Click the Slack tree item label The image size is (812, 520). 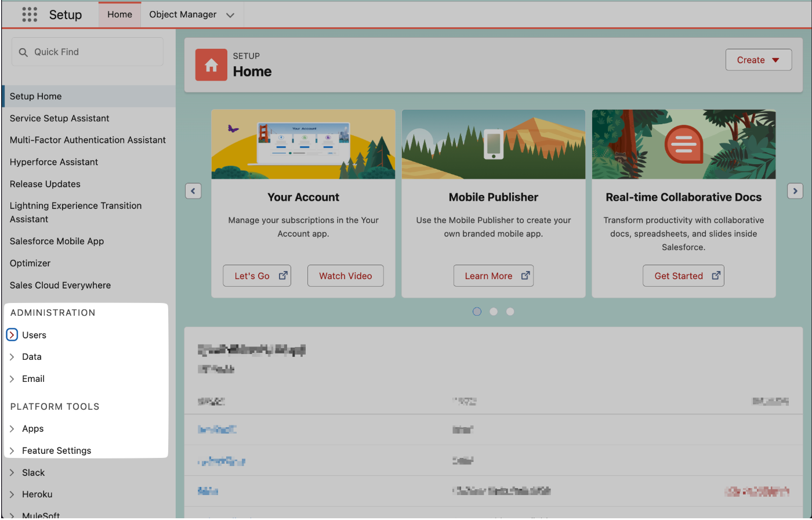pyautogui.click(x=34, y=473)
